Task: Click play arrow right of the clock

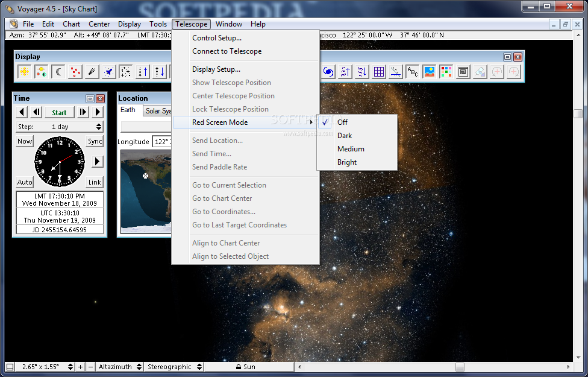Action: point(97,162)
